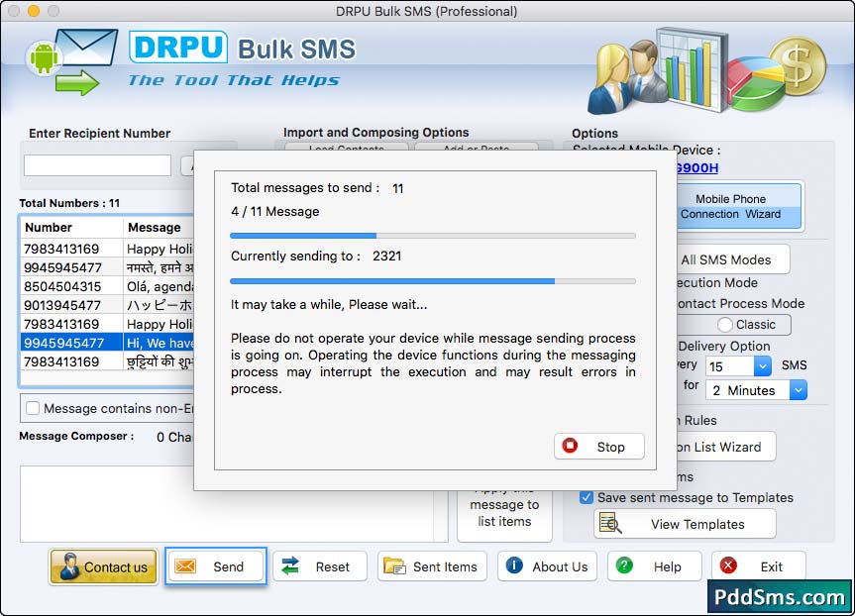The image size is (855, 616).
Task: Click the currently sending progress bar
Action: pyautogui.click(x=433, y=281)
